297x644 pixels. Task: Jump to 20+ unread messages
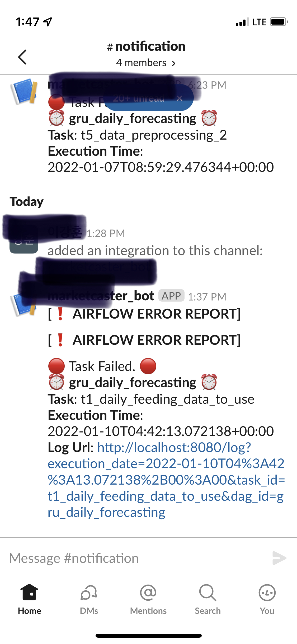click(139, 98)
